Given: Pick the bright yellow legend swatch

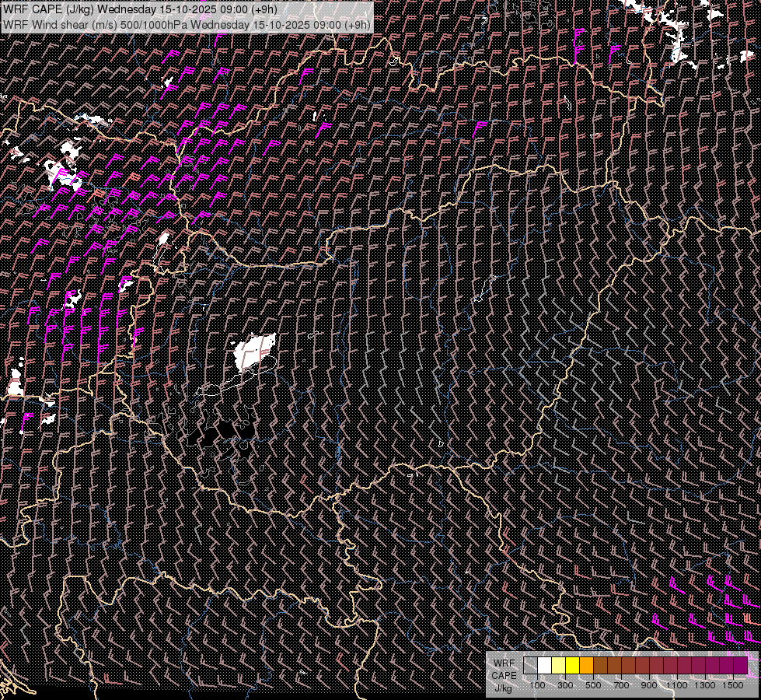Looking at the screenshot, I should (572, 665).
